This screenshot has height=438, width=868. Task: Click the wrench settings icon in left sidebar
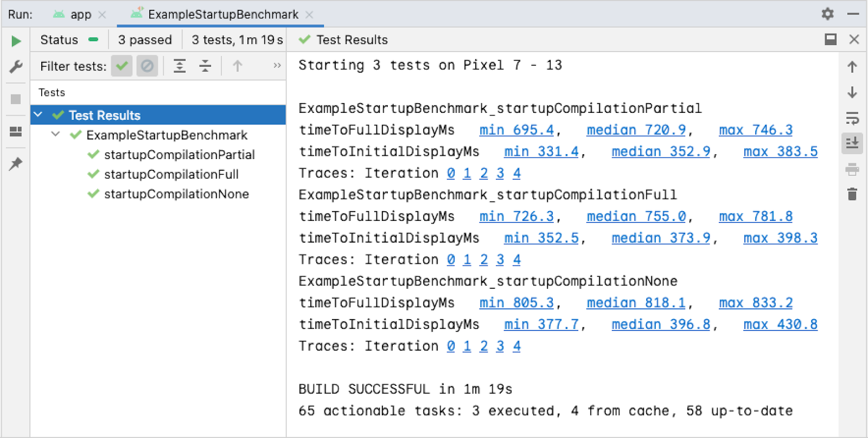click(16, 67)
